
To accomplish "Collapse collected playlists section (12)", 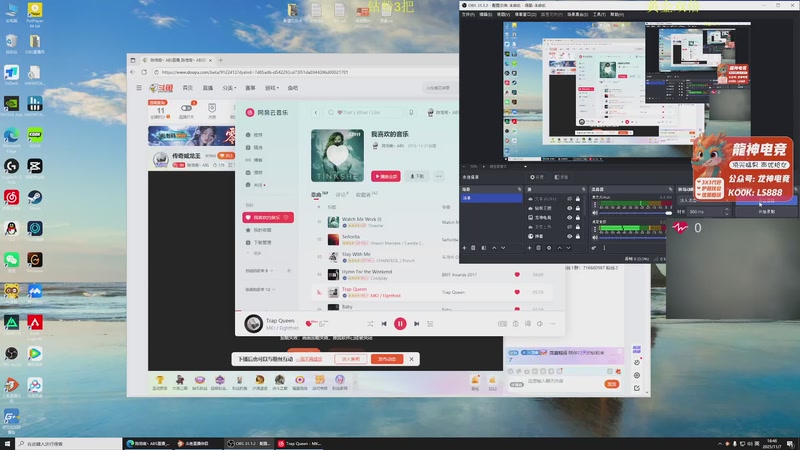I will tap(261, 289).
